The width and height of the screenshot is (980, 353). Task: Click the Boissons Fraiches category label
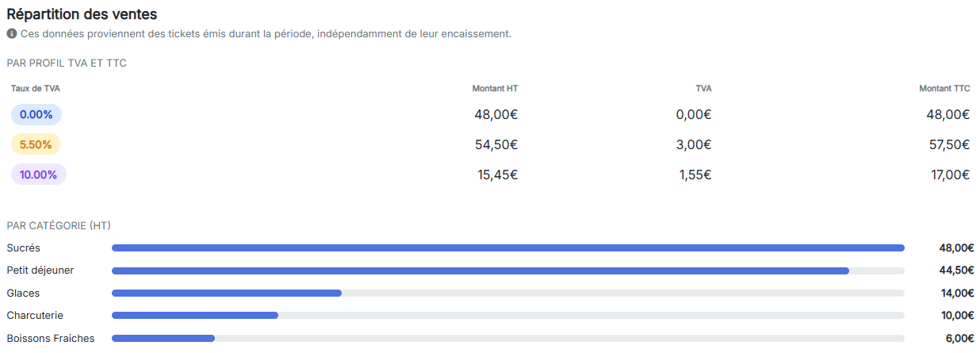51,338
